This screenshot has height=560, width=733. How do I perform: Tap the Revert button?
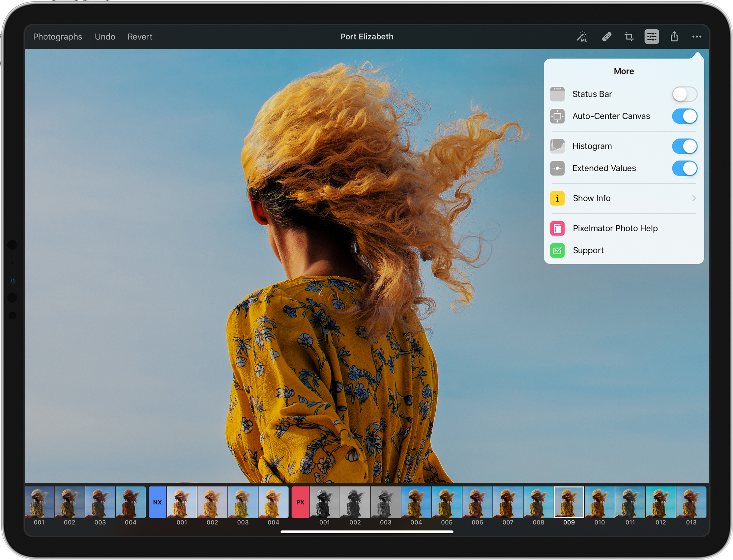[140, 37]
